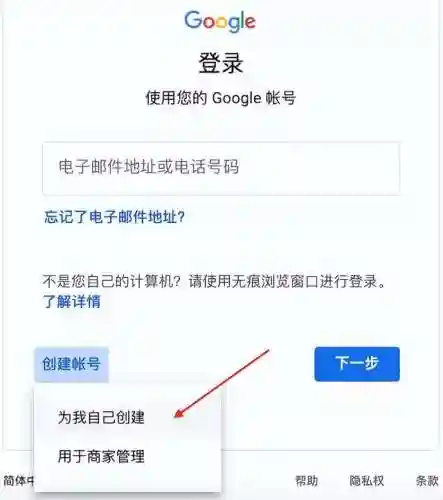Open the 了解详情 link
The width and height of the screenshot is (443, 500).
(x=72, y=301)
